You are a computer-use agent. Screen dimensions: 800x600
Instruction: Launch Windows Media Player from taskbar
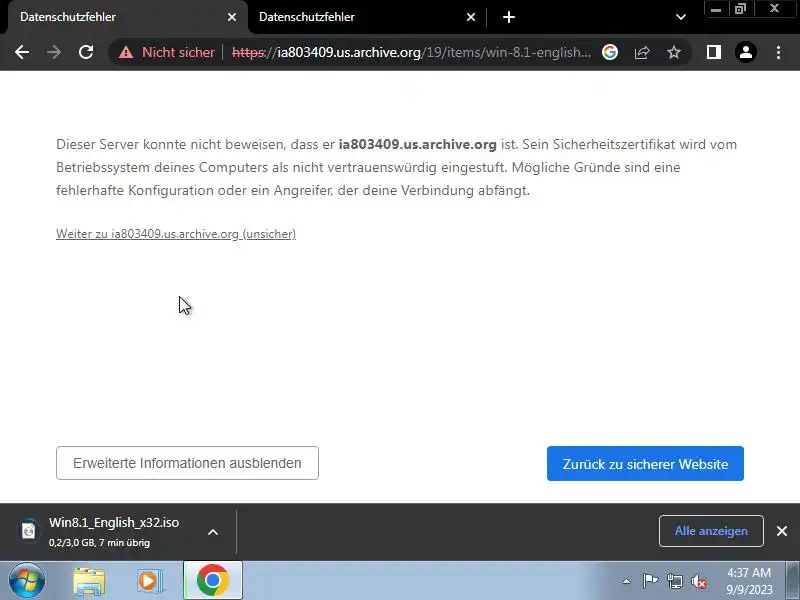click(149, 581)
